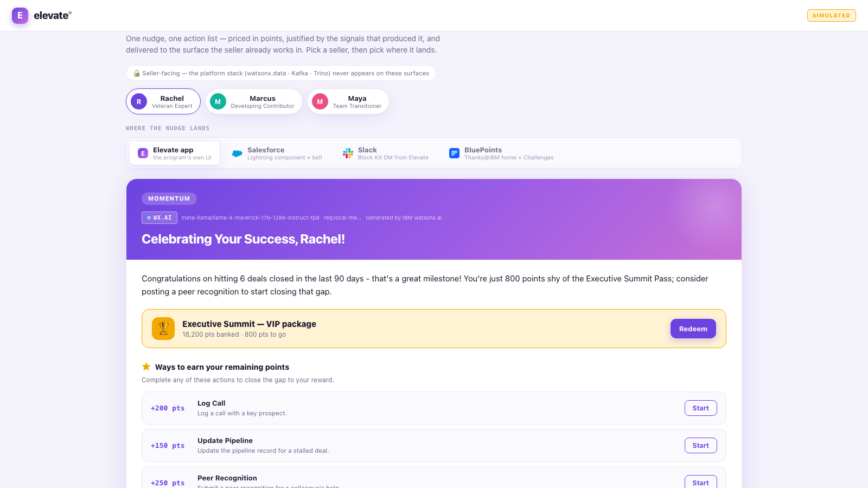Screen dimensions: 868x488
Task: Redeem the Executive Summit VIP package
Action: [x=693, y=329]
